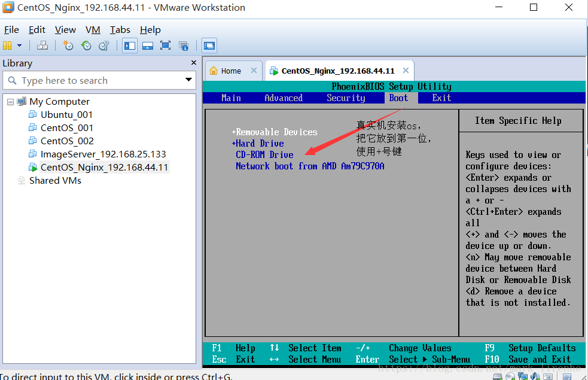Click the F1 Help legend text
The width and height of the screenshot is (588, 380).
coord(233,348)
